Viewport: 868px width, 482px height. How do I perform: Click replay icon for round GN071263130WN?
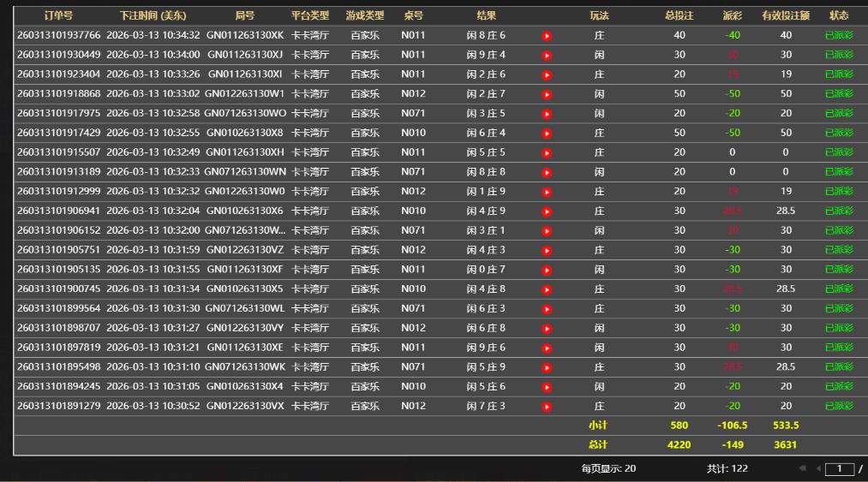pyautogui.click(x=547, y=172)
